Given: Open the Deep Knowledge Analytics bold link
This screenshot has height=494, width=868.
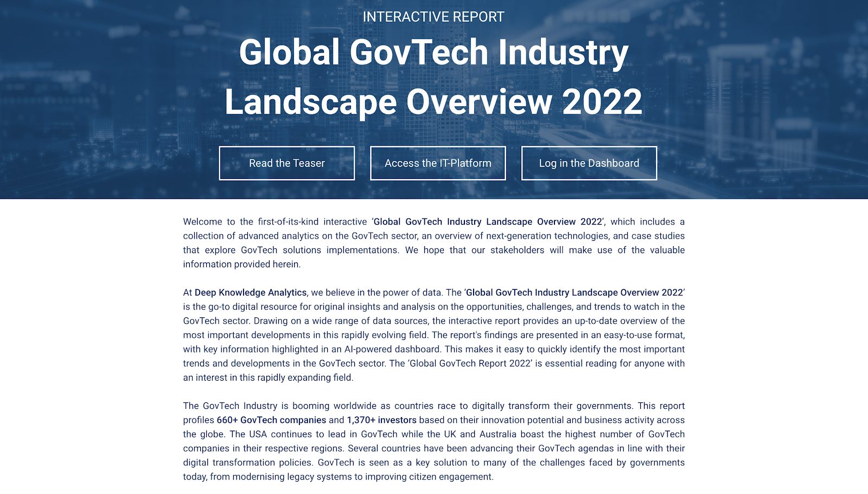Looking at the screenshot, I should pos(251,293).
